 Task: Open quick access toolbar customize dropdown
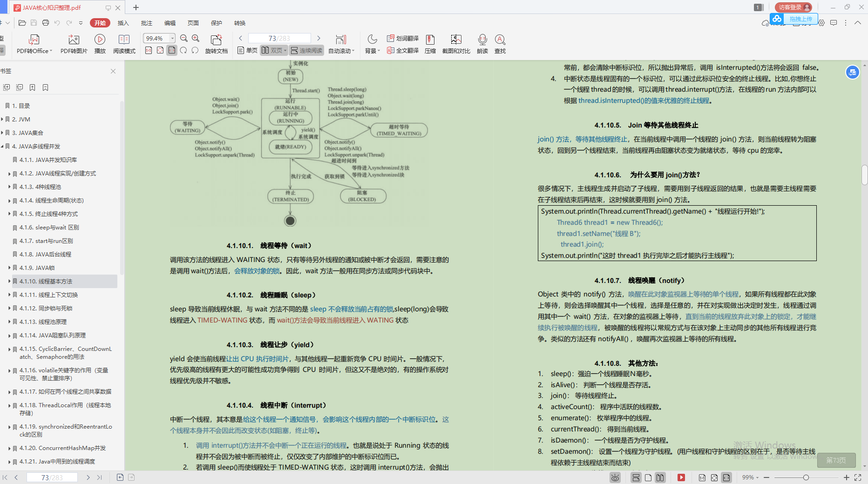click(x=81, y=23)
